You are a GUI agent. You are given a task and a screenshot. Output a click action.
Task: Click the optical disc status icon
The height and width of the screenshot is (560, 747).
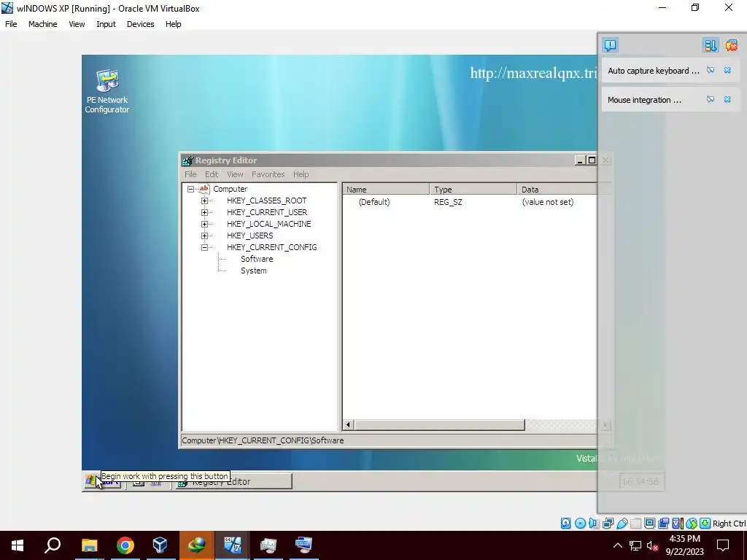(x=580, y=524)
